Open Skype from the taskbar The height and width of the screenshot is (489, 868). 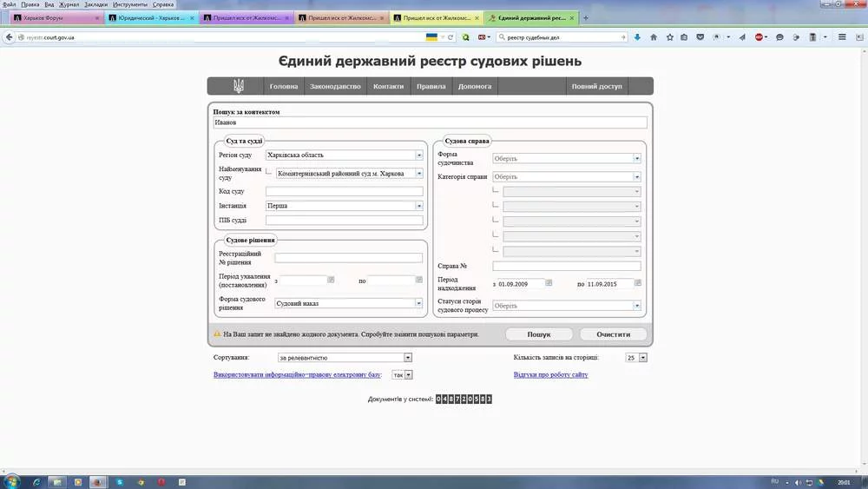(x=120, y=482)
